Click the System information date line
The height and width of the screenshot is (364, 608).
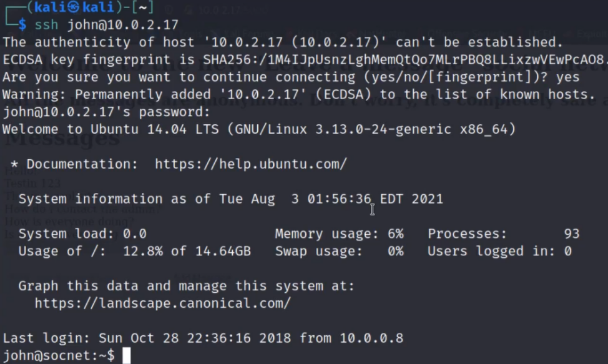pos(230,199)
